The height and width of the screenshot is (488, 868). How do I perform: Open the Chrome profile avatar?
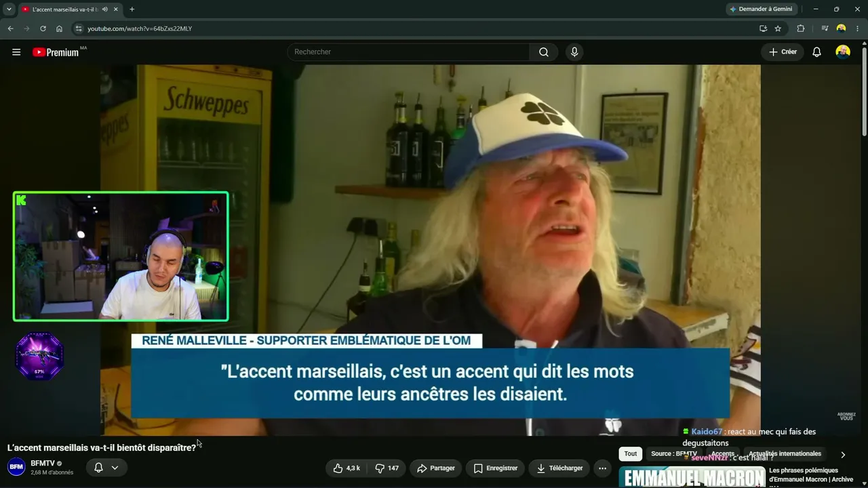(x=842, y=28)
